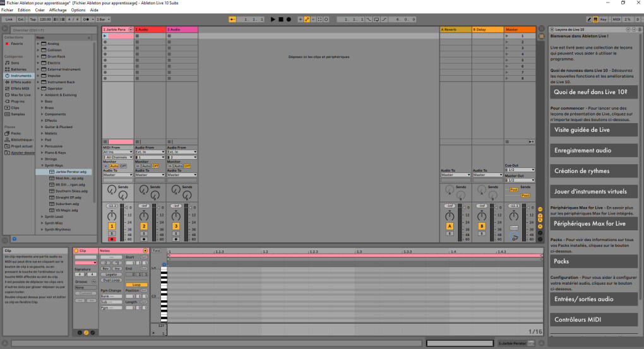Collapse the Operator folder
644x349 pixels.
38,88
